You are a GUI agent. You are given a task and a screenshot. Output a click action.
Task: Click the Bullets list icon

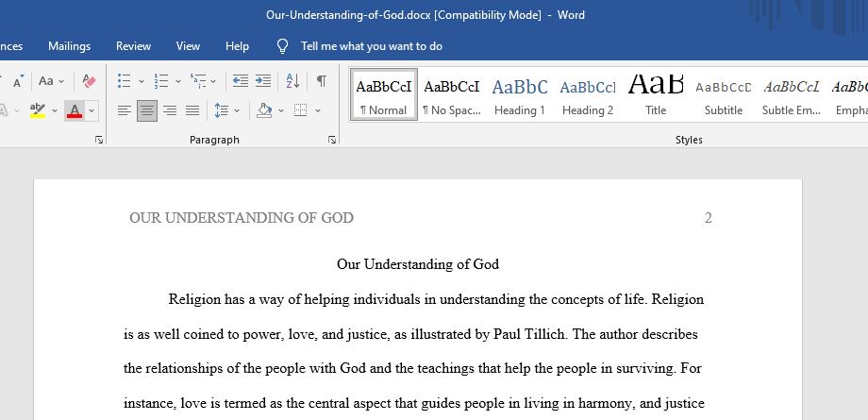(125, 81)
